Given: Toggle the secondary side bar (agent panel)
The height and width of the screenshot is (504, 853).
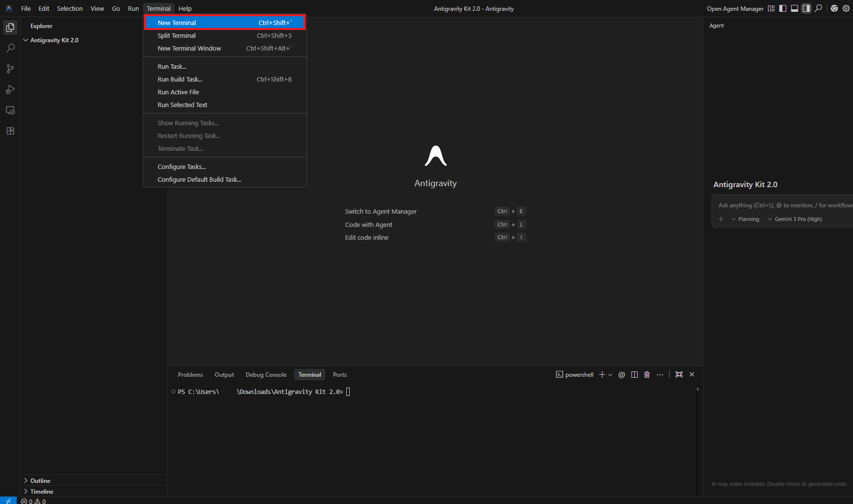Looking at the screenshot, I should point(806,8).
